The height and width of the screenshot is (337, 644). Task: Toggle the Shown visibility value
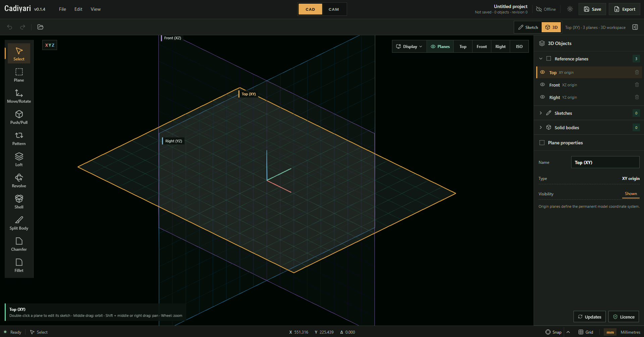pos(631,194)
